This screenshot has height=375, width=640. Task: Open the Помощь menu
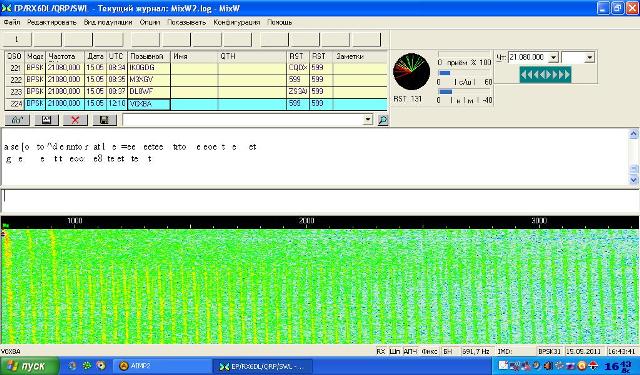(x=280, y=22)
